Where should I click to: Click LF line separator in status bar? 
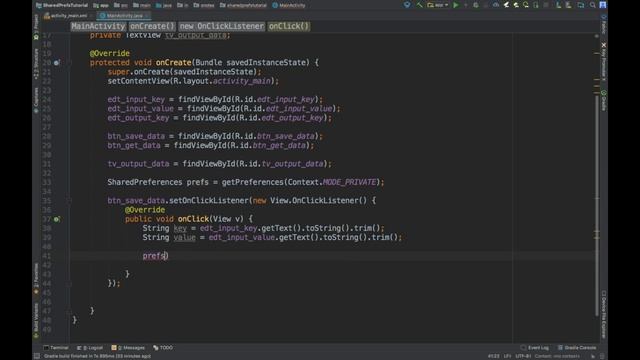pos(507,356)
